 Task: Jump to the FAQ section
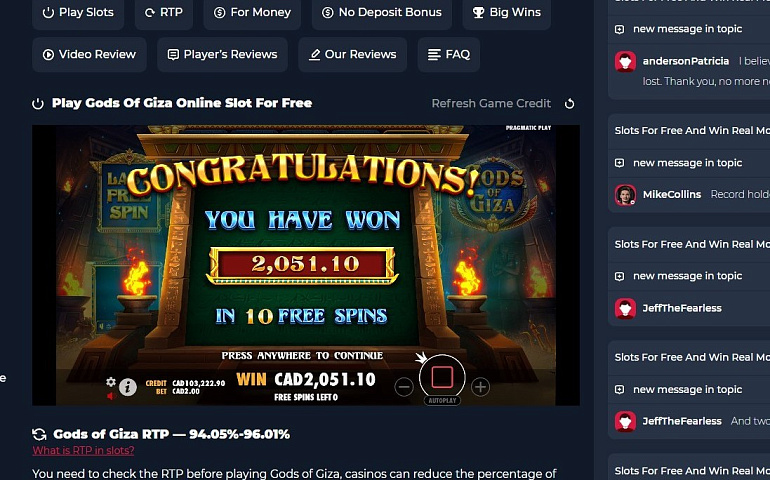tap(448, 55)
